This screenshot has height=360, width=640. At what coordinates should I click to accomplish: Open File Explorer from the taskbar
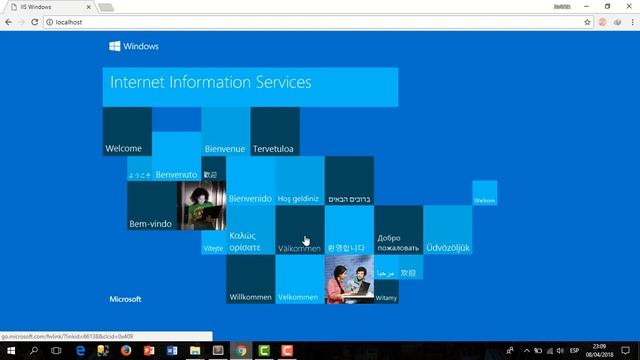(x=195, y=351)
